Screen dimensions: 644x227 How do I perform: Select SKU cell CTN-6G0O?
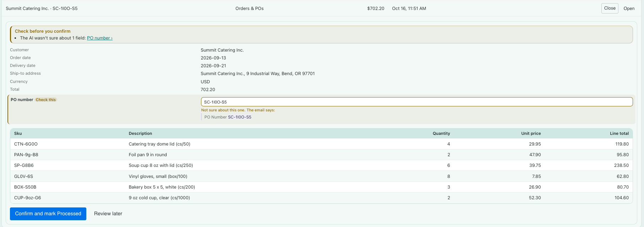[26, 144]
